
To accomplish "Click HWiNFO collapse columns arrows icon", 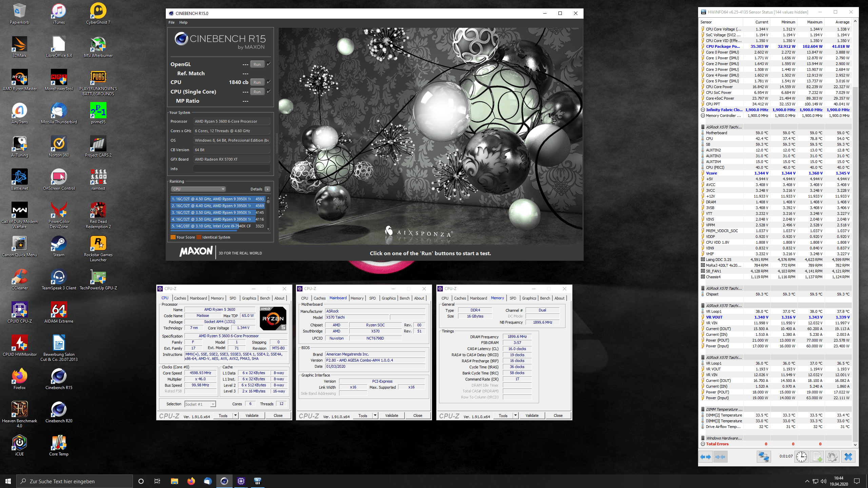I will pyautogui.click(x=720, y=457).
